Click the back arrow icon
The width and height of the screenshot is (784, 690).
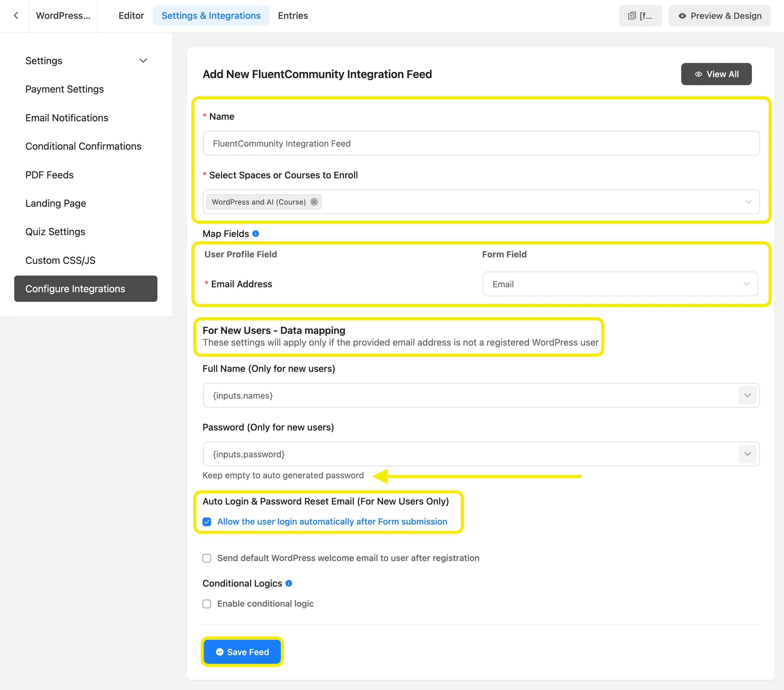tap(16, 16)
